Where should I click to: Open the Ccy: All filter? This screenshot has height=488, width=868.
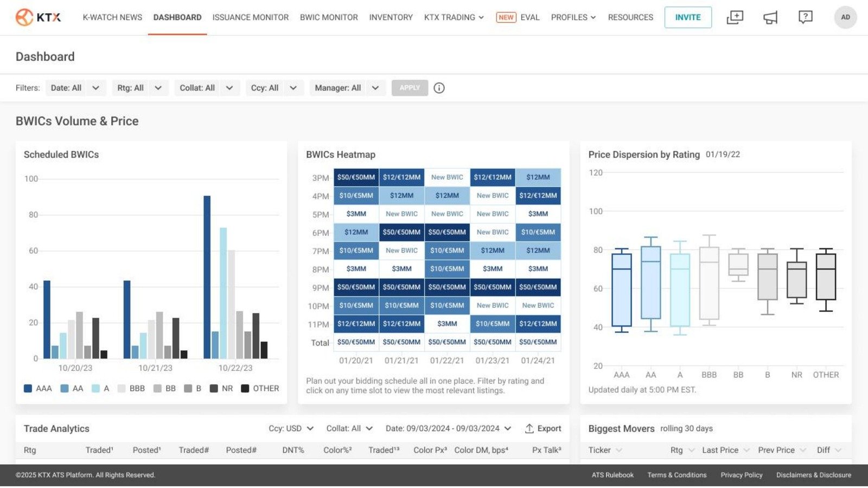click(274, 88)
